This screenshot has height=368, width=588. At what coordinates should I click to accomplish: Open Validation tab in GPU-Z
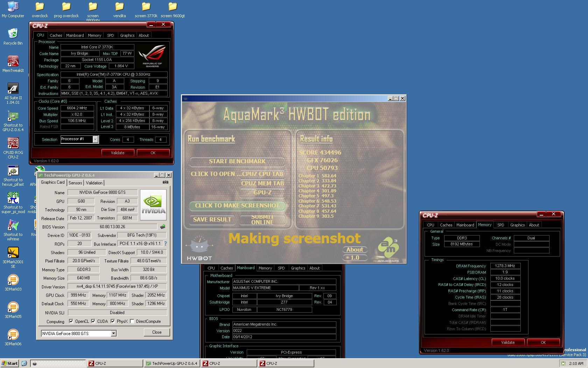coord(94,183)
